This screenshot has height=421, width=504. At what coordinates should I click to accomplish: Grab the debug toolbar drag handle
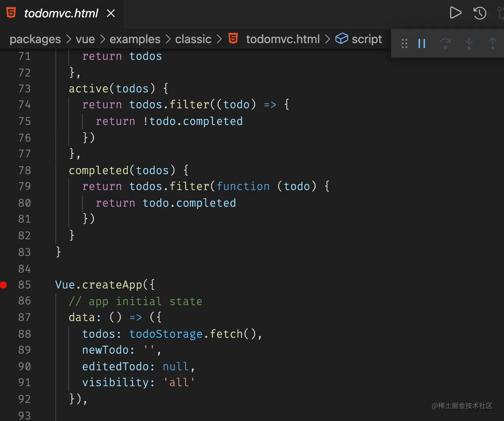click(404, 44)
